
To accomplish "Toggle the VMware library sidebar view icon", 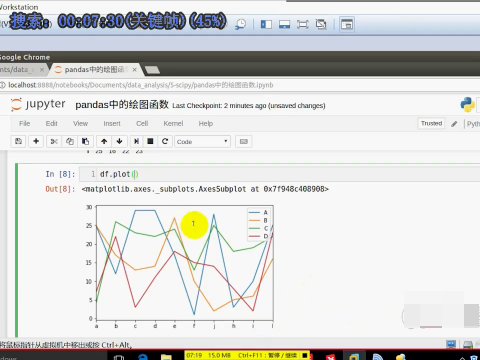I will [x=266, y=24].
